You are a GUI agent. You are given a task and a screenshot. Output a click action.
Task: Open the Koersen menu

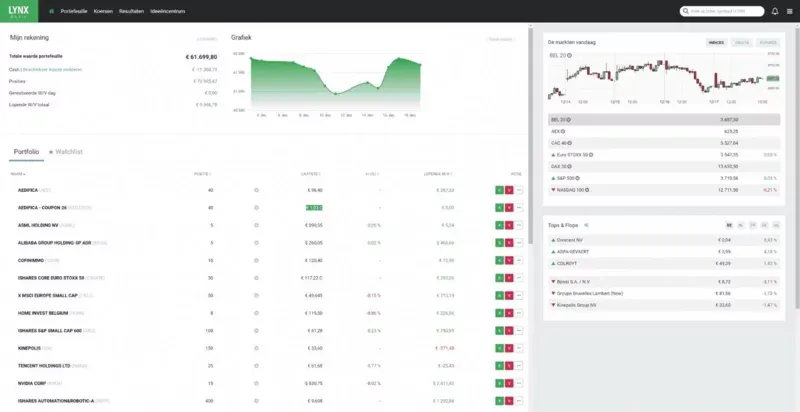pyautogui.click(x=103, y=11)
